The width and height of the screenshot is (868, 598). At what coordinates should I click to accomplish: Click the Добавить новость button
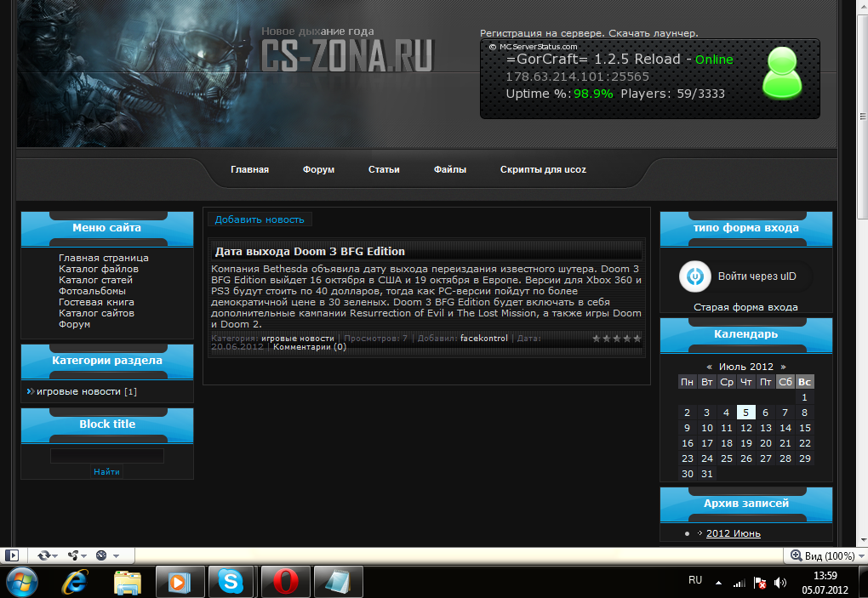pyautogui.click(x=260, y=219)
